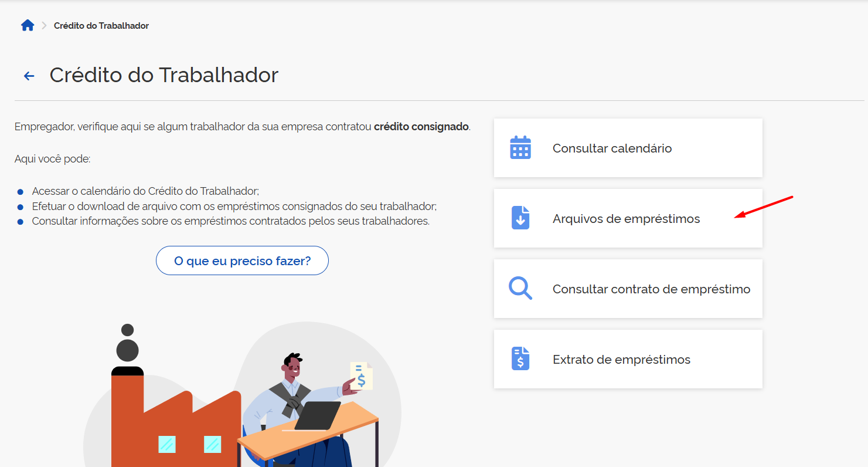Open Consultar calendário card
The image size is (868, 467).
(628, 148)
